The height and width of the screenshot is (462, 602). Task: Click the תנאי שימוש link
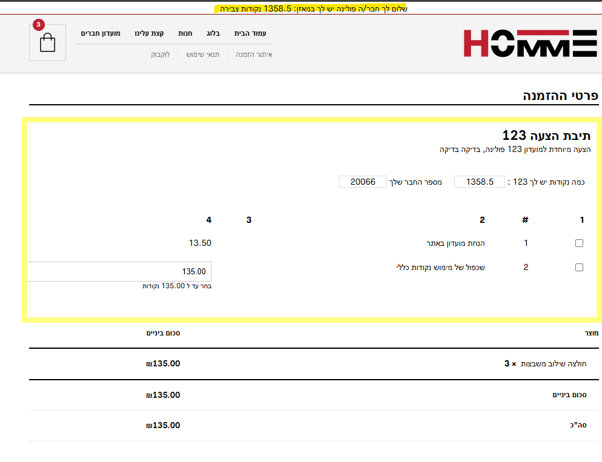[x=202, y=55]
